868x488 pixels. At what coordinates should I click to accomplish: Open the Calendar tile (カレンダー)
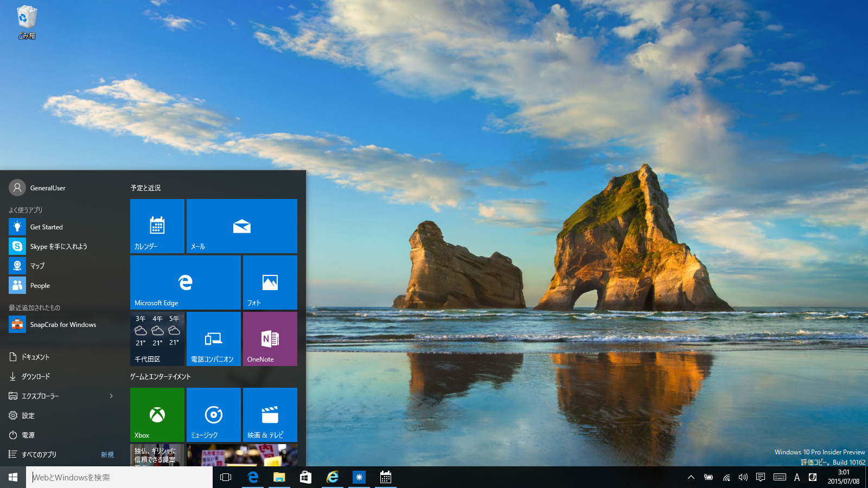pos(157,226)
